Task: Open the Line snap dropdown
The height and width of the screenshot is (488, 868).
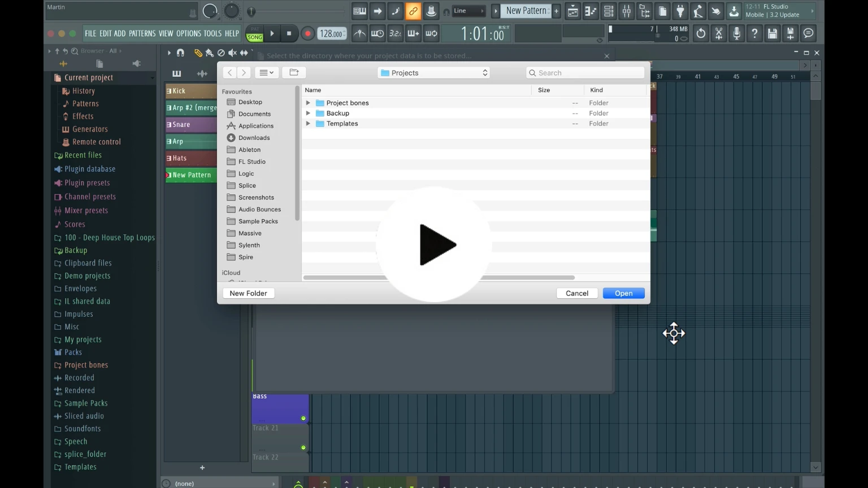Action: click(x=469, y=11)
